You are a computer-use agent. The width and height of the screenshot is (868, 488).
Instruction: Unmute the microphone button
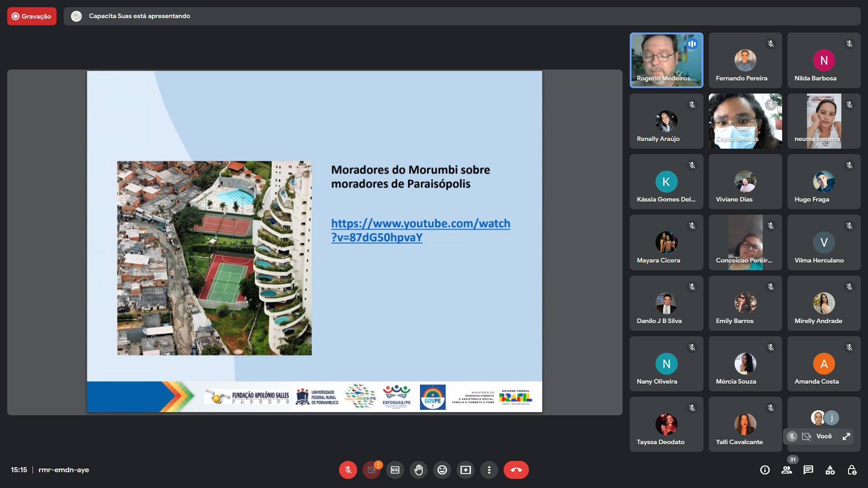click(348, 470)
